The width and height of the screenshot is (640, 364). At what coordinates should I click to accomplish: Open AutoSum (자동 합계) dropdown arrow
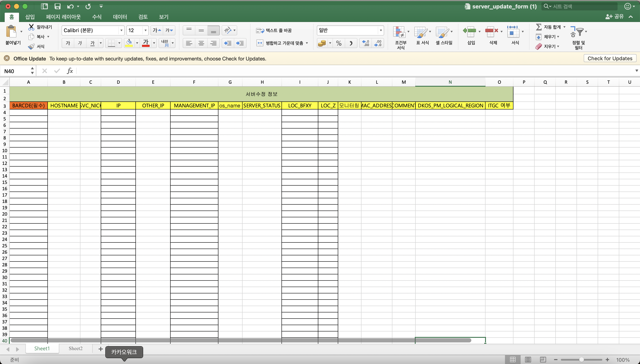click(x=564, y=27)
